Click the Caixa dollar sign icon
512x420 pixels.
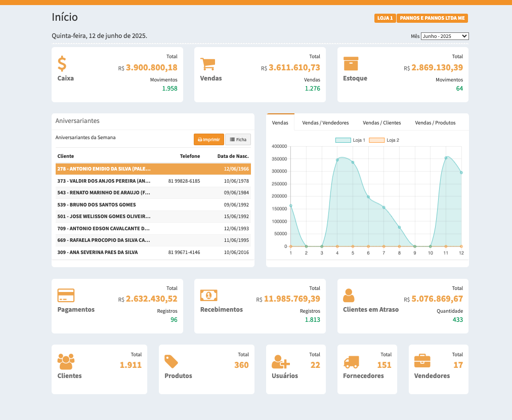coord(62,64)
